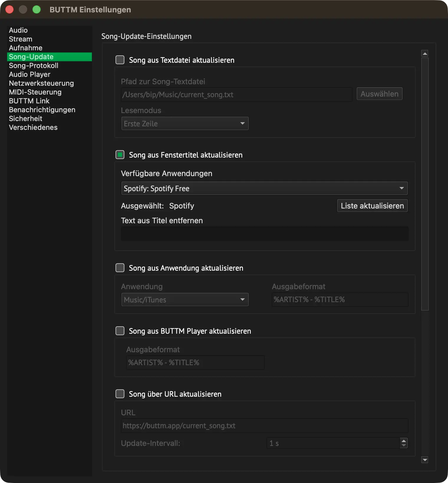Screen dimensions: 448x483
Task: Show the MIDI-Steuerung settings
Action: [49, 92]
